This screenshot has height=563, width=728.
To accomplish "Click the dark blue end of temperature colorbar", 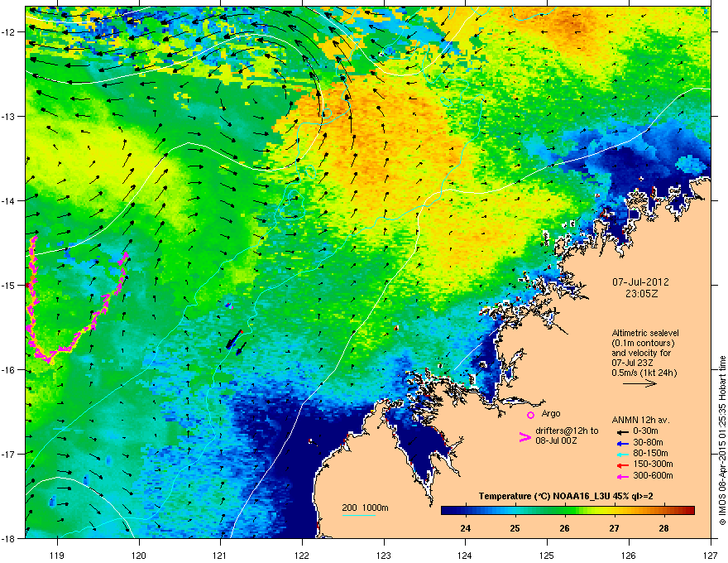I will (445, 510).
